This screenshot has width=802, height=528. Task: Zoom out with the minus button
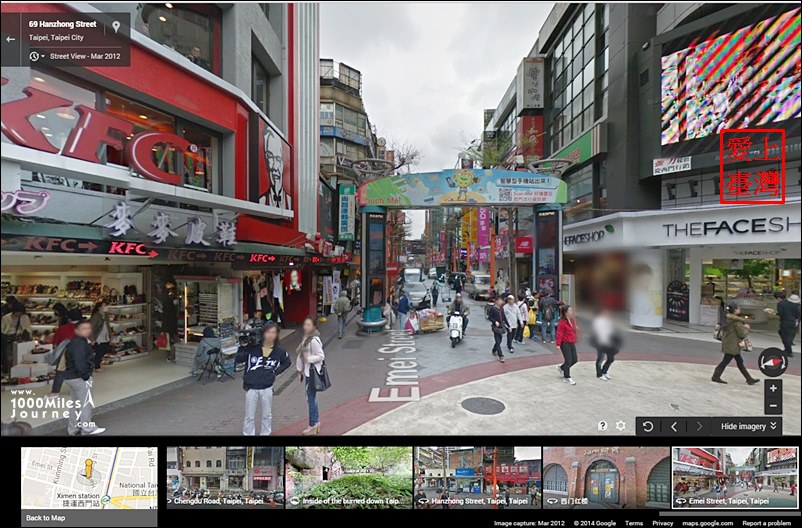pos(773,406)
